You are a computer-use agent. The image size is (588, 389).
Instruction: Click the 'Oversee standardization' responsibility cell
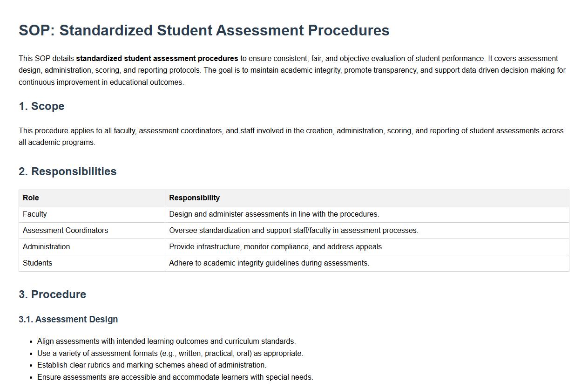coord(293,231)
